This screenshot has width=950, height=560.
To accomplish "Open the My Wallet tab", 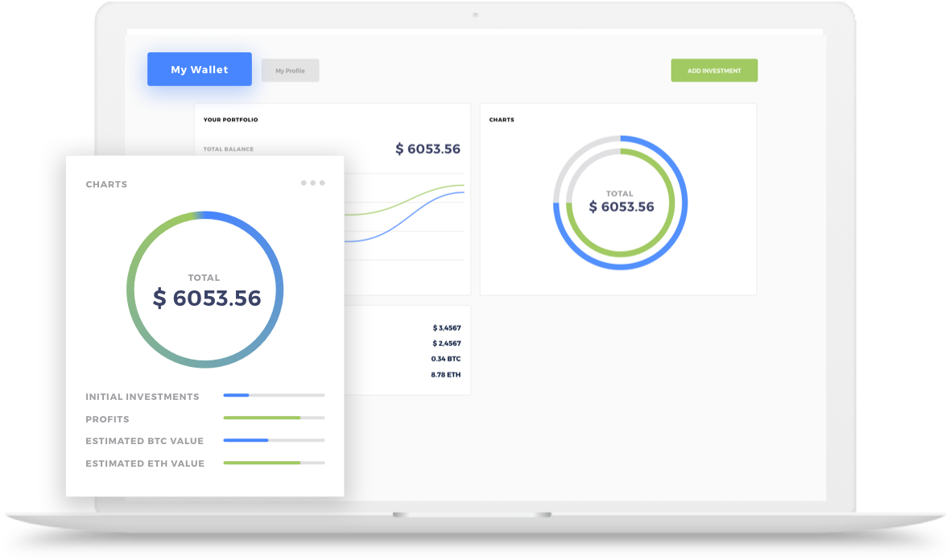I will (x=199, y=70).
